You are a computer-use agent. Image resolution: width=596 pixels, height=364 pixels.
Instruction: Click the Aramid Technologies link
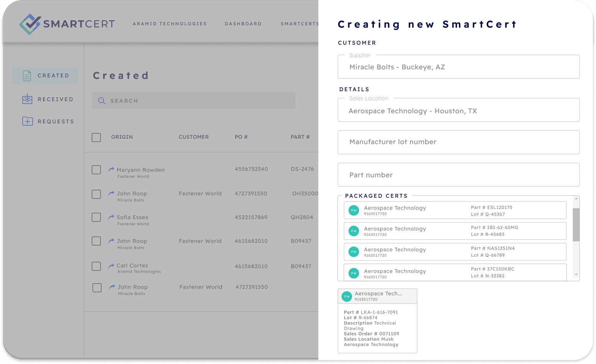tap(170, 24)
